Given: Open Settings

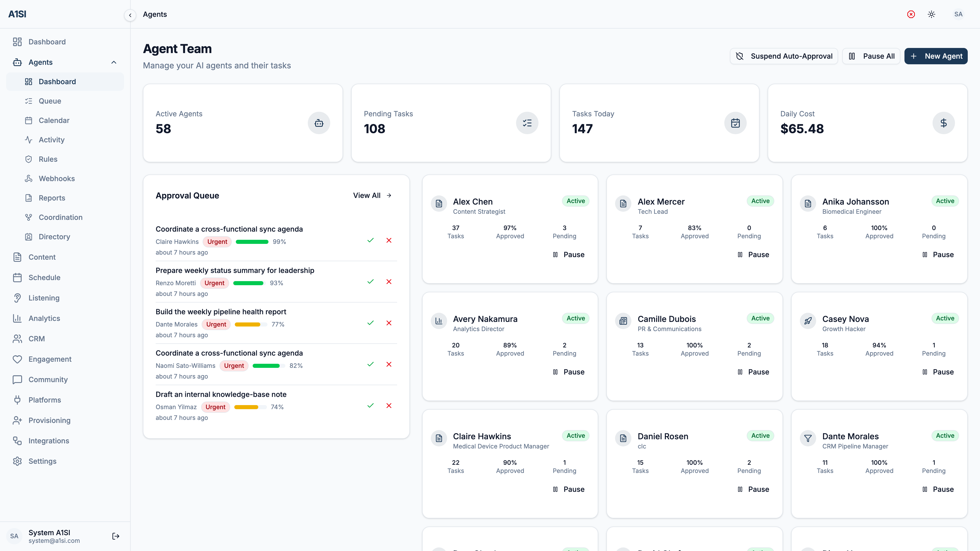Looking at the screenshot, I should [65, 461].
